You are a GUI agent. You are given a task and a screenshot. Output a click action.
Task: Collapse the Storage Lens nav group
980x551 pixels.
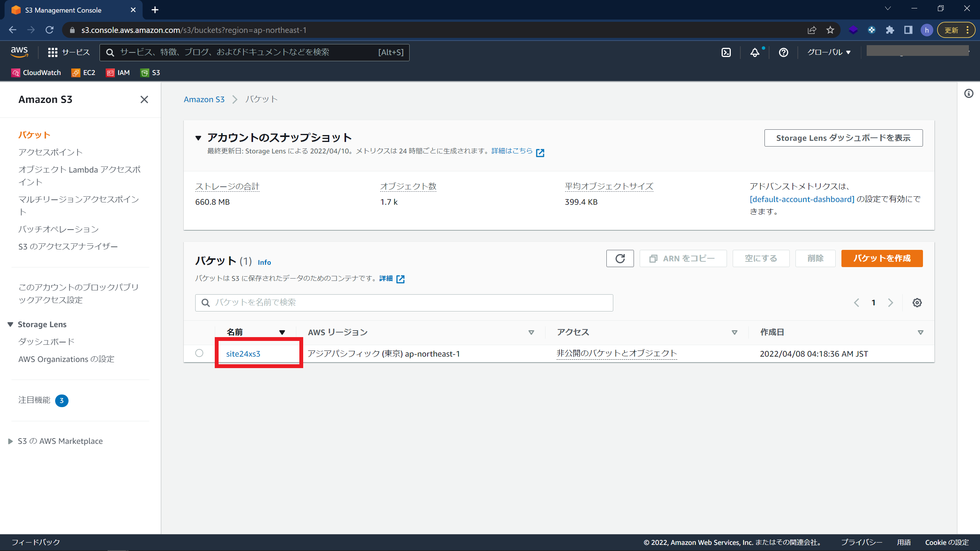(x=10, y=324)
